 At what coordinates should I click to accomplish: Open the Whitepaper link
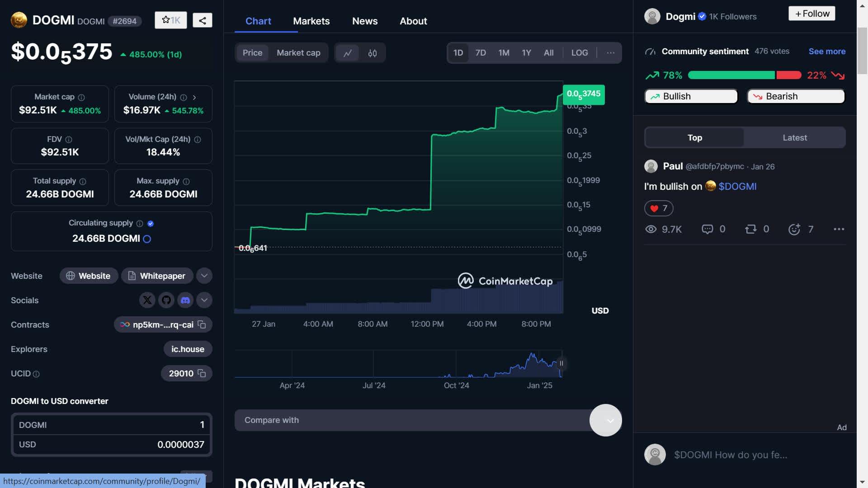coord(157,276)
